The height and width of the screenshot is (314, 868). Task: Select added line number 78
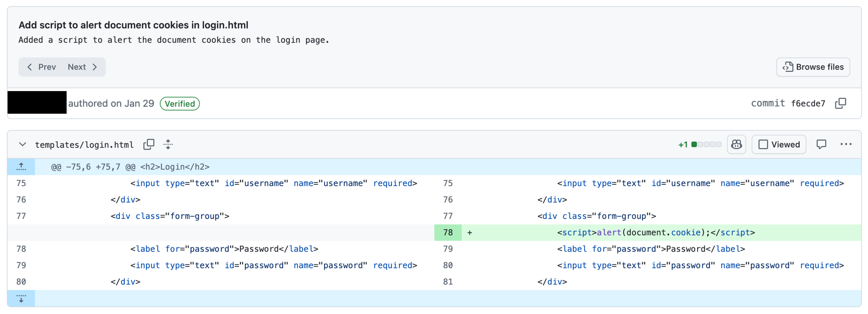[x=448, y=233]
